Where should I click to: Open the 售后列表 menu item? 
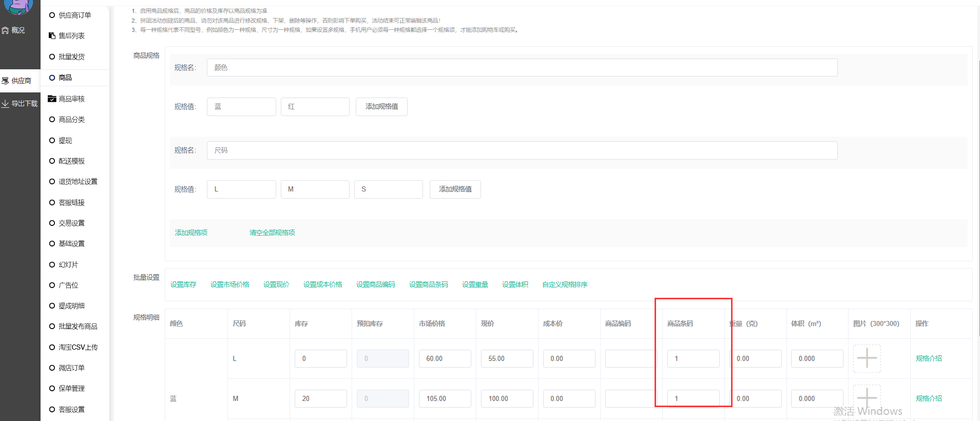pyautogui.click(x=71, y=36)
